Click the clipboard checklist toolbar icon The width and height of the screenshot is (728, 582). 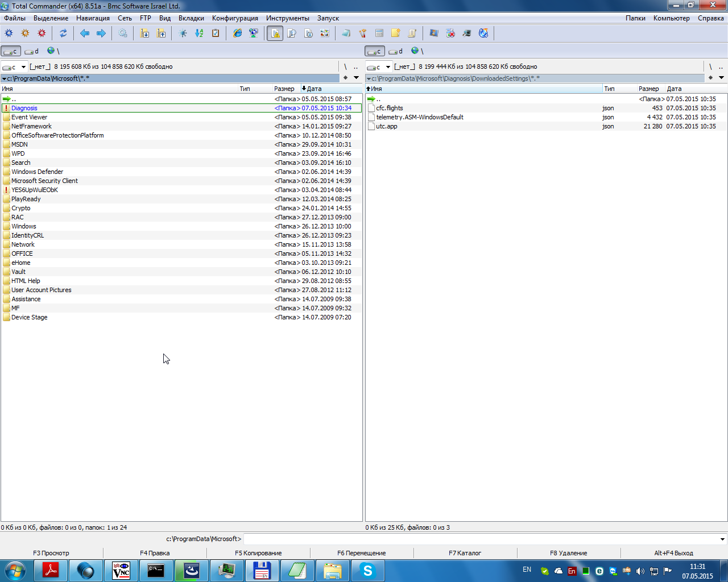pyautogui.click(x=216, y=34)
